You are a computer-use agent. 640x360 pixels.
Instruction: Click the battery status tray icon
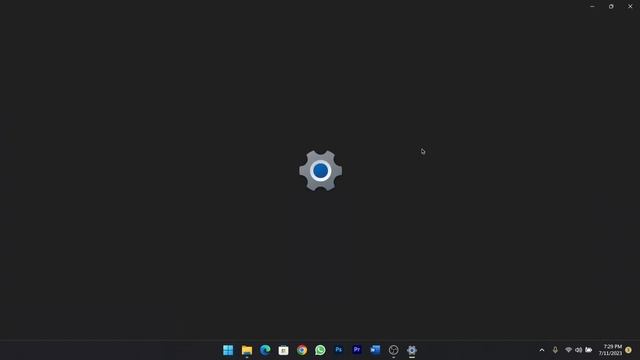point(589,350)
